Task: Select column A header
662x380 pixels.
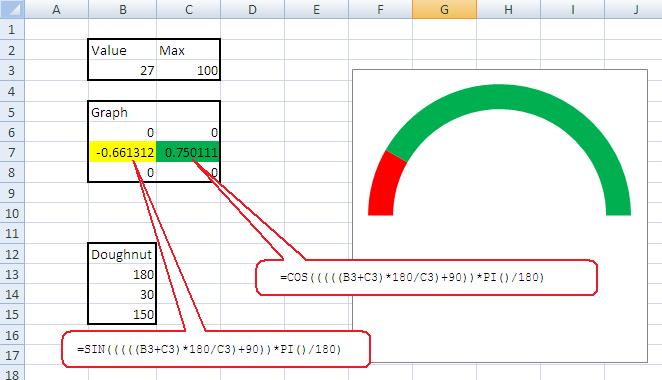Action: coord(57,9)
